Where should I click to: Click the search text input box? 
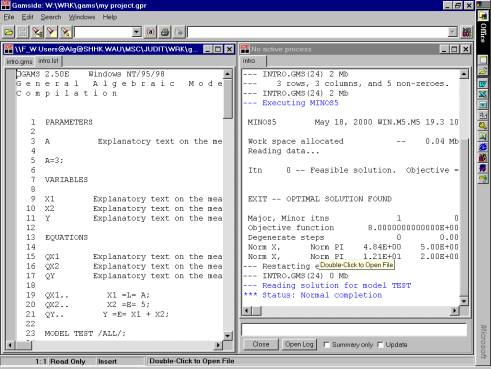coord(103,32)
